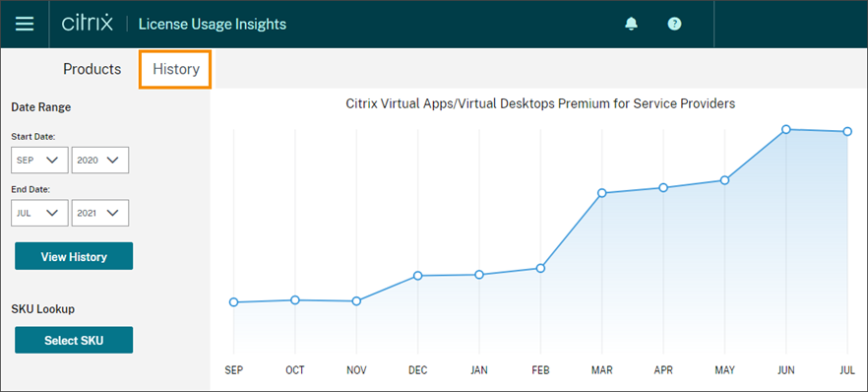Click the JUL axis label

pyautogui.click(x=847, y=370)
